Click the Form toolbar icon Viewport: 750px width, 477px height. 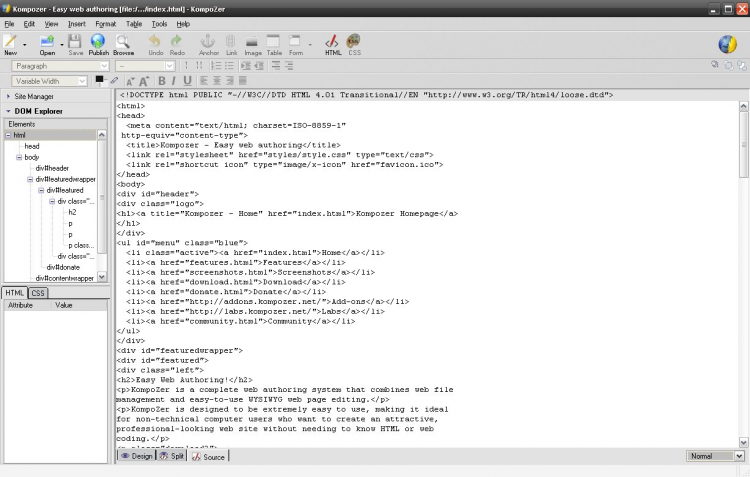click(296, 42)
